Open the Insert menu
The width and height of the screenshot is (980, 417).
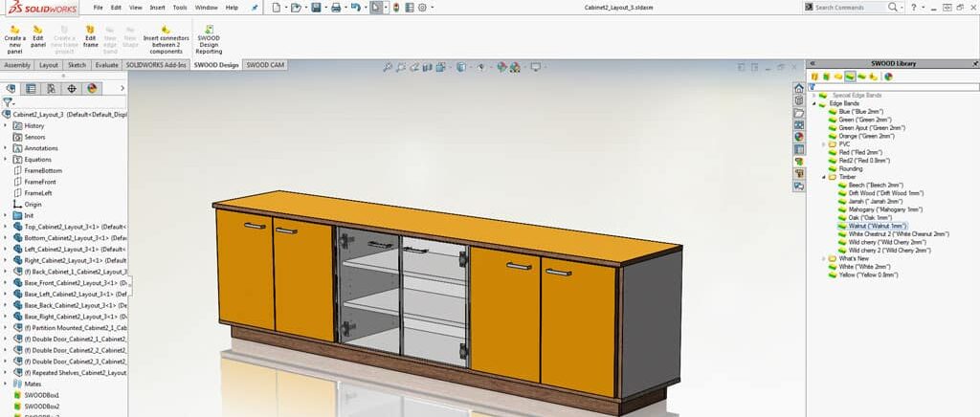coord(158,8)
